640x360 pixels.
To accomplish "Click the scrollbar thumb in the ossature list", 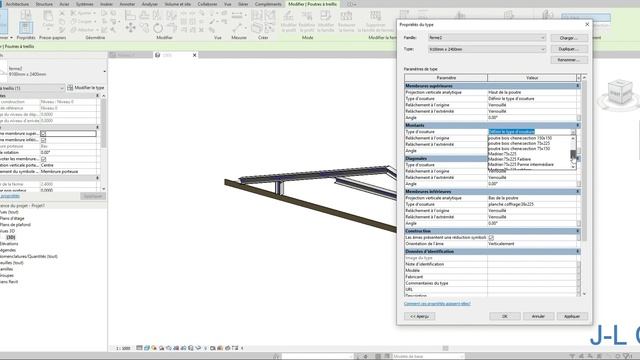I will [x=573, y=154].
